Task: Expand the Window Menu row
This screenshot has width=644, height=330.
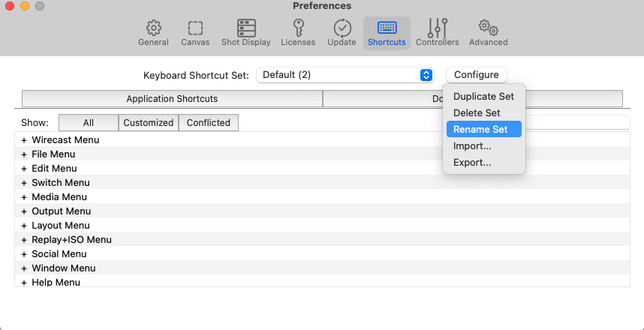Action: point(24,268)
